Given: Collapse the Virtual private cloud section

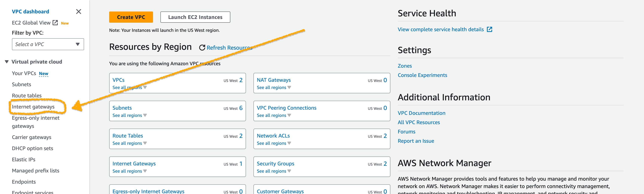Looking at the screenshot, I should click(x=7, y=62).
